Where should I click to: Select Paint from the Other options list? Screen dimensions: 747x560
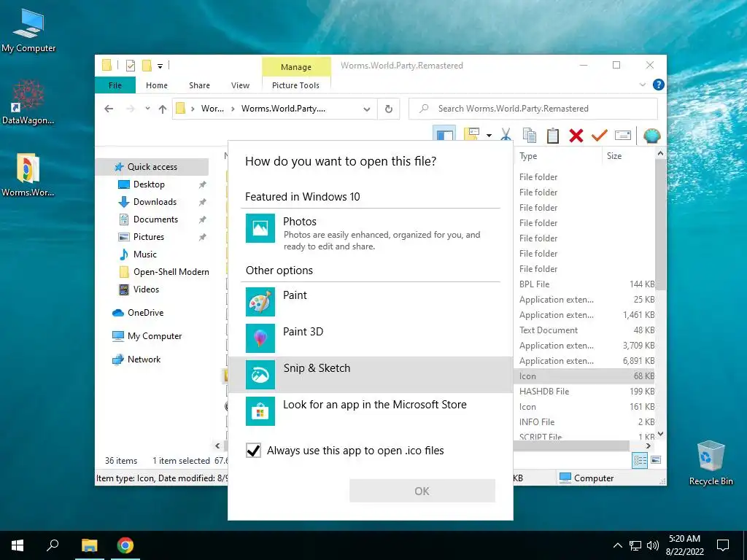coord(370,301)
